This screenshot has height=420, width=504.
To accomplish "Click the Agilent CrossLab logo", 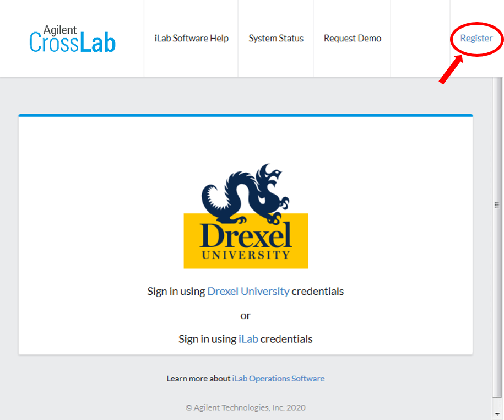I will [72, 39].
